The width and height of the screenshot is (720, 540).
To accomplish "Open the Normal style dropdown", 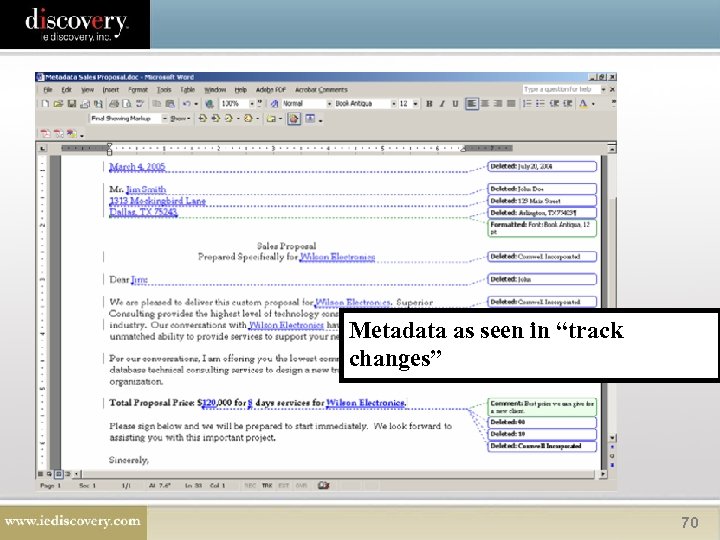I will [329, 104].
